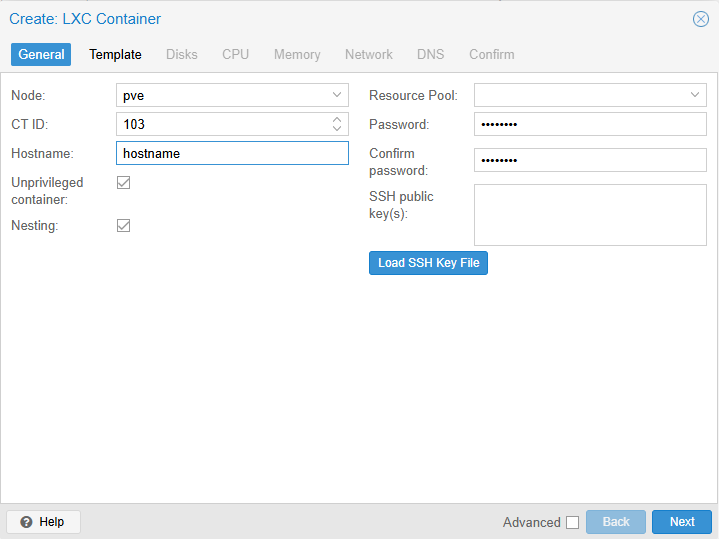This screenshot has width=719, height=539.
Task: Decrease CT ID with down arrow
Action: point(337,129)
